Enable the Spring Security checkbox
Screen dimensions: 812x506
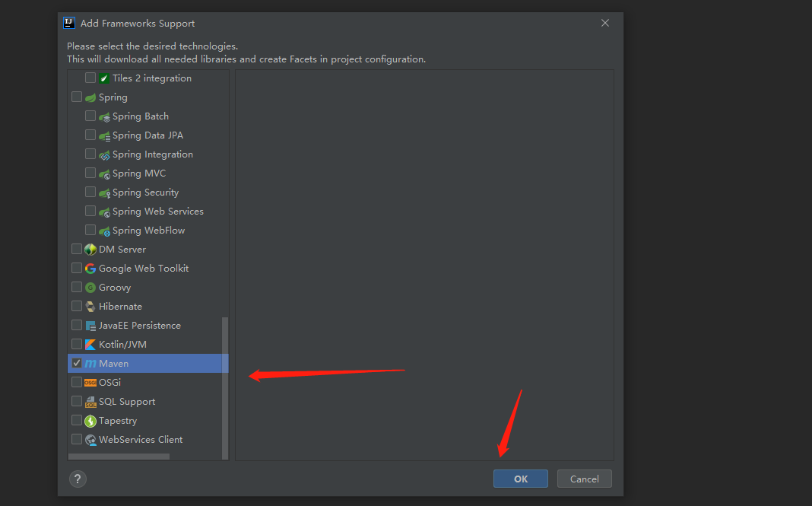tap(90, 192)
